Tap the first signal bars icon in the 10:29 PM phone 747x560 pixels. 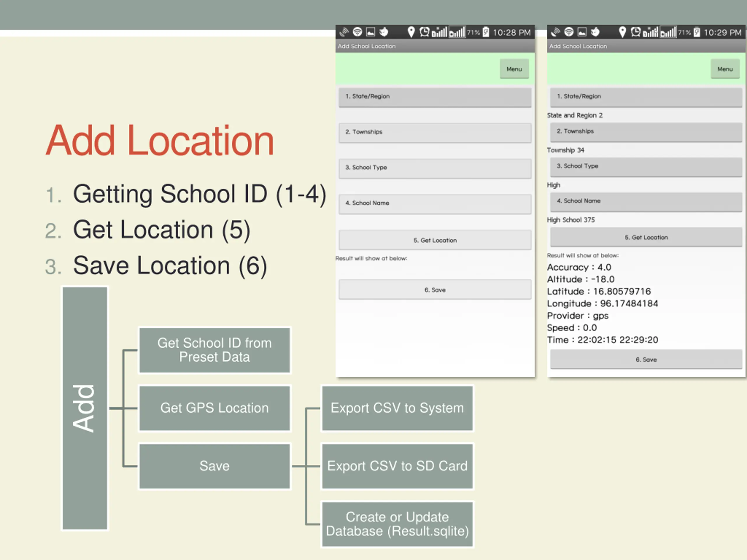(x=650, y=32)
